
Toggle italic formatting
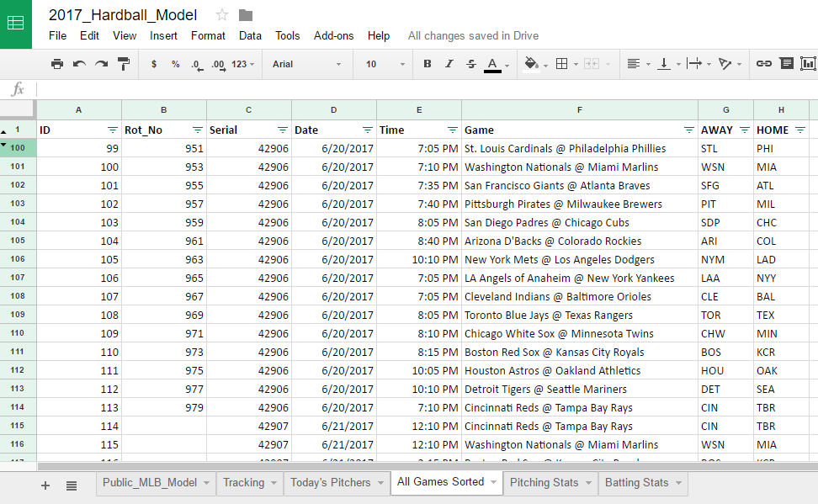[449, 64]
